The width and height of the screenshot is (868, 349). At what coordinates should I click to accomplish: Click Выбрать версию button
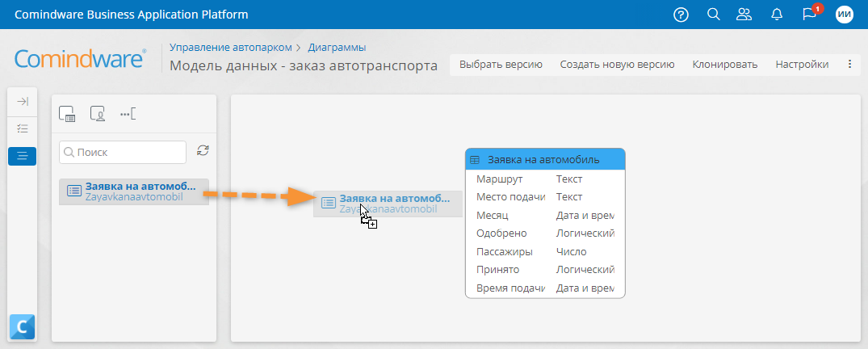(501, 65)
